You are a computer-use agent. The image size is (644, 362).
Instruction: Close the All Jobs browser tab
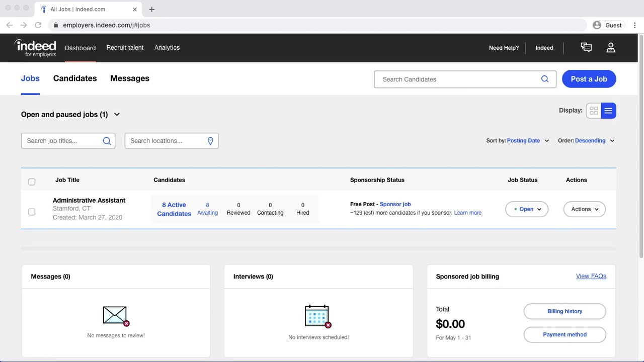(x=135, y=9)
